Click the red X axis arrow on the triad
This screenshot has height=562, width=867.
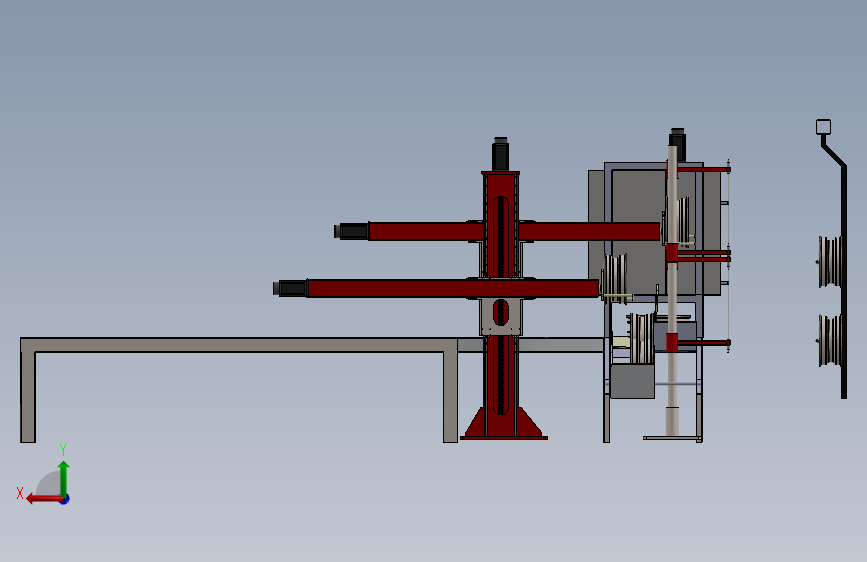point(43,499)
